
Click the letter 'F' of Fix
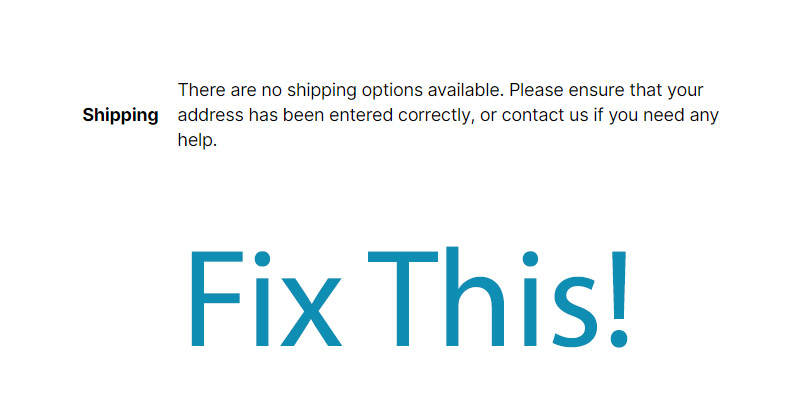(x=216, y=299)
